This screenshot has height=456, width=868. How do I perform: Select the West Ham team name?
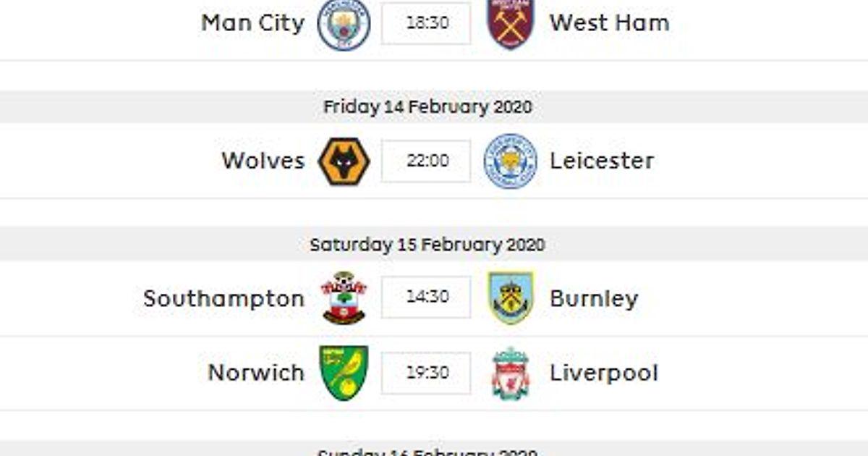[610, 23]
